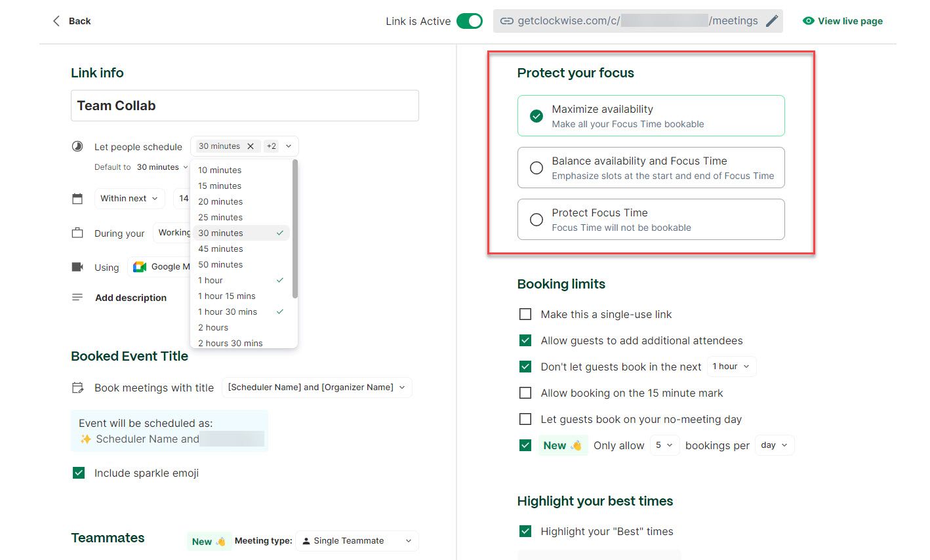Viewport: 930px width, 560px height.
Task: Select '2 hours' from the duration list
Action: [212, 327]
